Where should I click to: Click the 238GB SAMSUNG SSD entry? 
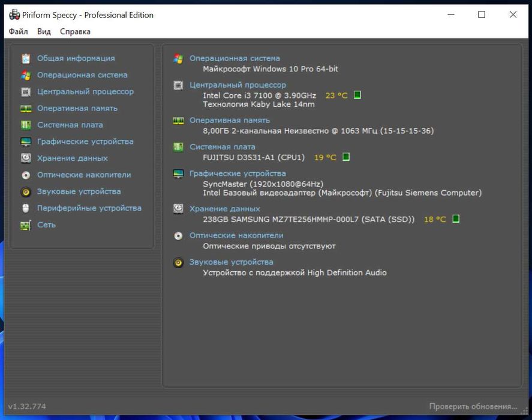pos(309,220)
